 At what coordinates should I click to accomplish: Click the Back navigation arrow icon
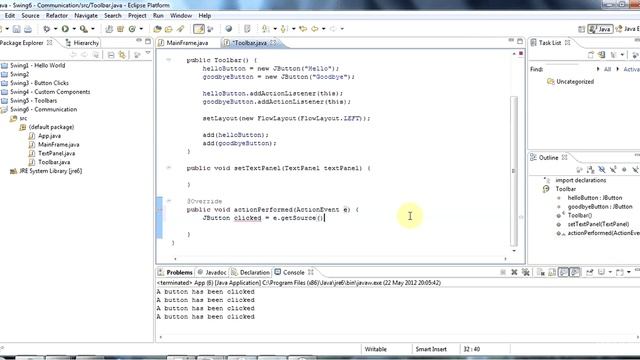click(x=315, y=29)
